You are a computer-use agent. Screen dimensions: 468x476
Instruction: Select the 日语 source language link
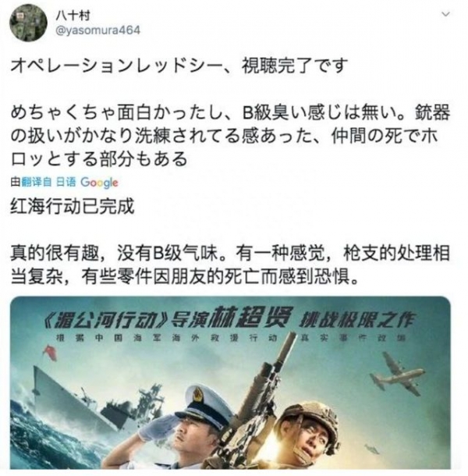coord(66,182)
